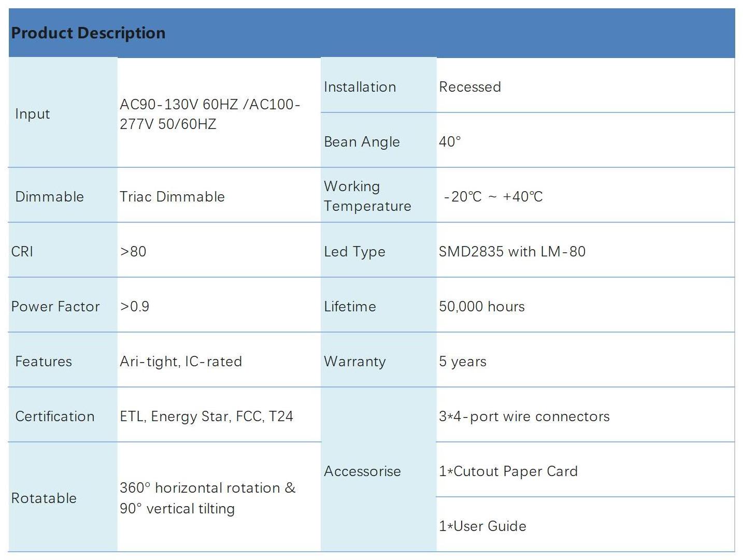The image size is (743, 560).
Task: Select the 'Rotatable' label cell
Action: (63, 497)
